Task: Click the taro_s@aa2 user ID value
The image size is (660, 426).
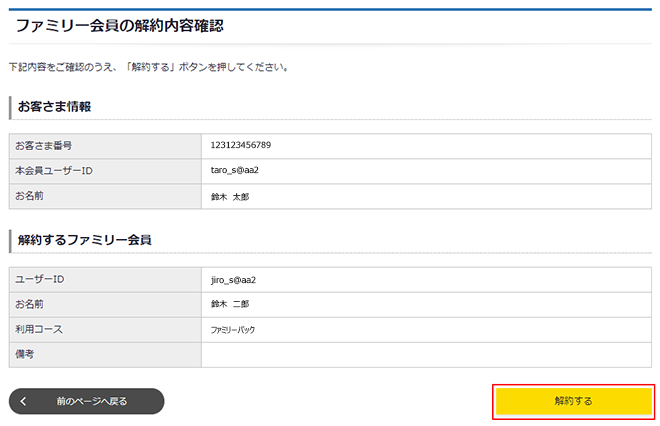Action: 234,170
